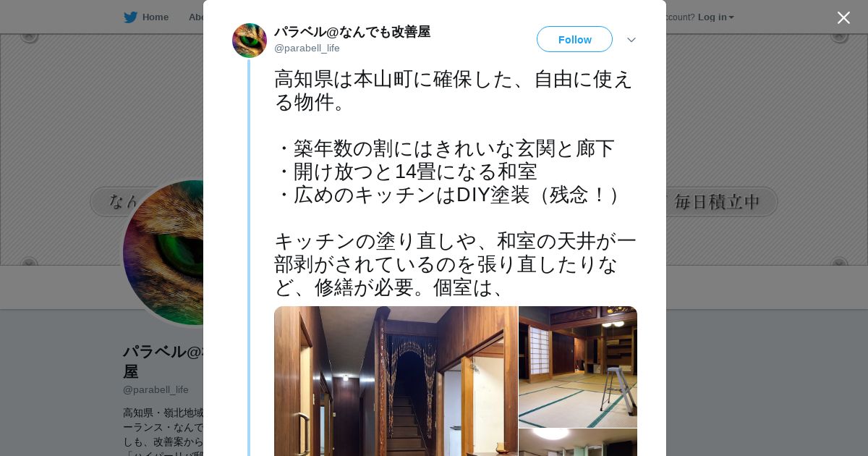868x456 pixels.
Task: View the tatami room with stepladder photo
Action: coord(578,366)
